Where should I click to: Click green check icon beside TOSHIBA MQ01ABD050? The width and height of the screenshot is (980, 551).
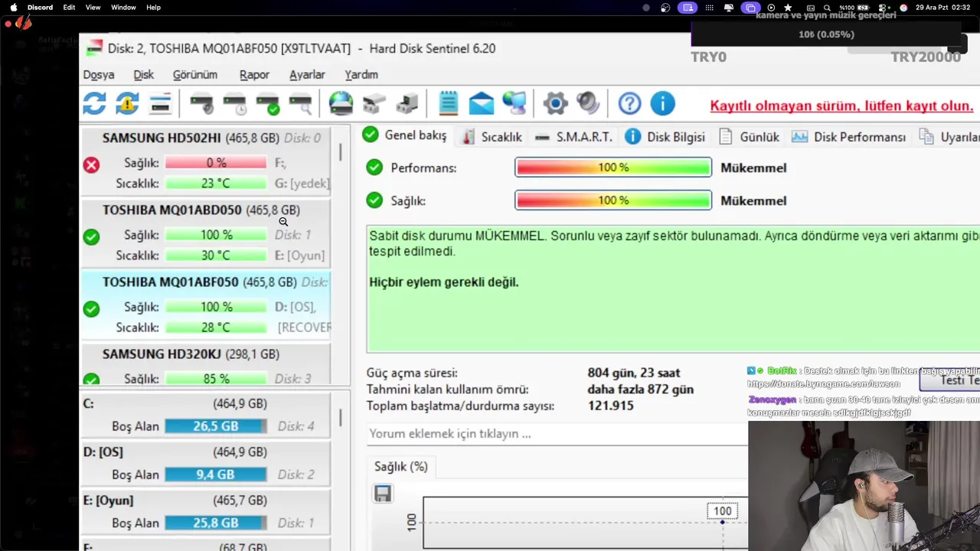(91, 236)
